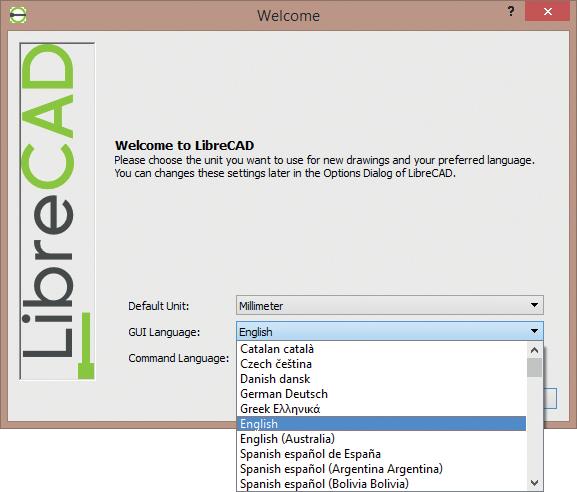Click the Default Unit dropdown arrow

click(x=534, y=305)
